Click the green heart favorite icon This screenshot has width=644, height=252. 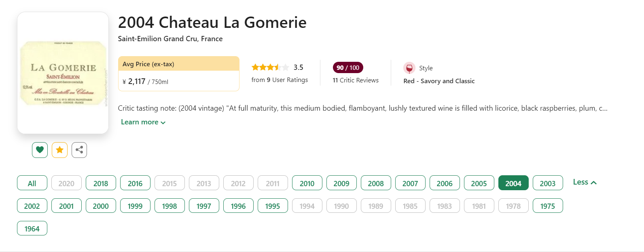(40, 150)
